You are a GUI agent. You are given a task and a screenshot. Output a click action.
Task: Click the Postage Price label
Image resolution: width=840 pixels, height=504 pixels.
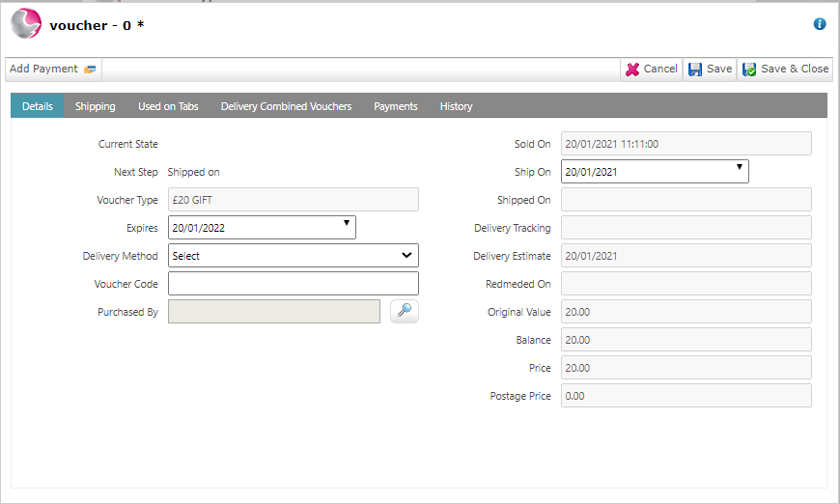click(520, 396)
